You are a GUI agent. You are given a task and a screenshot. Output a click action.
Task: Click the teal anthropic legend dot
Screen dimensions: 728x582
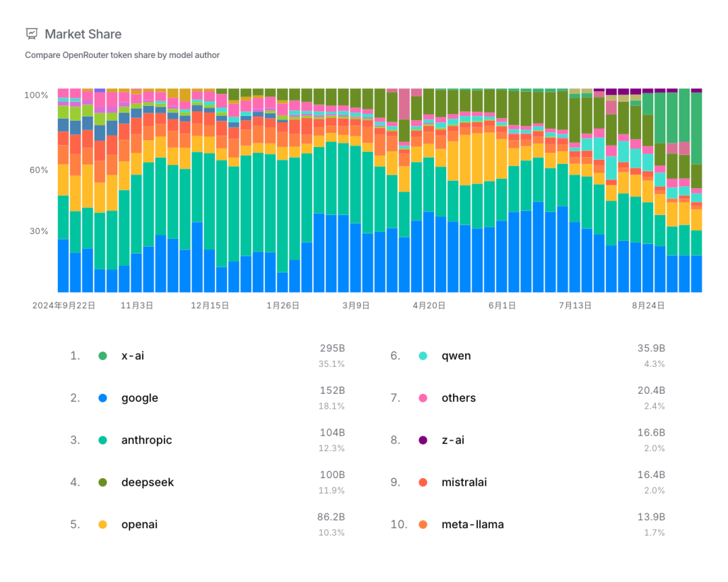click(103, 440)
